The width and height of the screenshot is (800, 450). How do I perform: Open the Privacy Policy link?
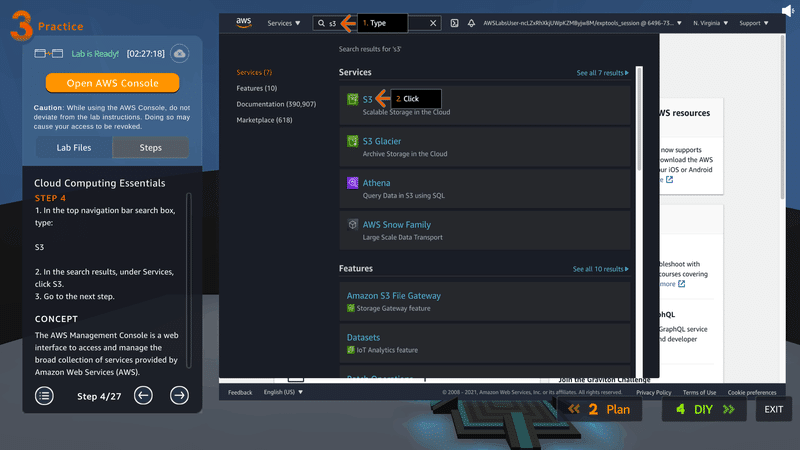[654, 392]
